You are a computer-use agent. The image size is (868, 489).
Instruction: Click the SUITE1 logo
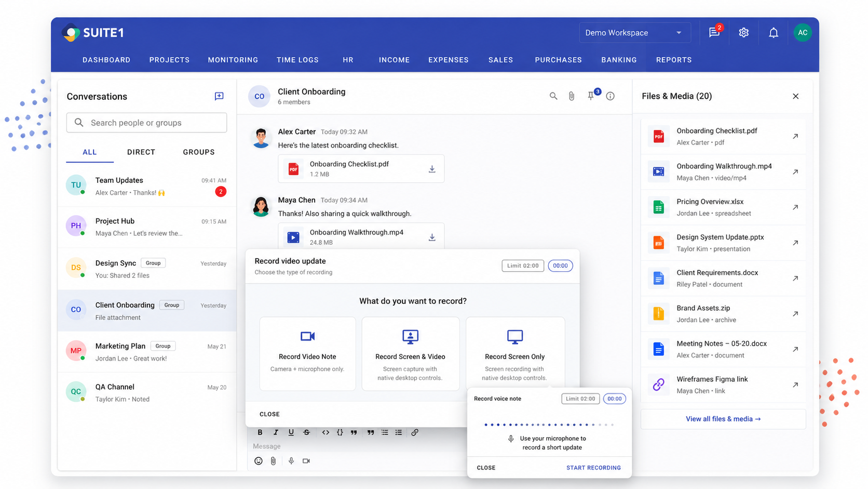(93, 33)
